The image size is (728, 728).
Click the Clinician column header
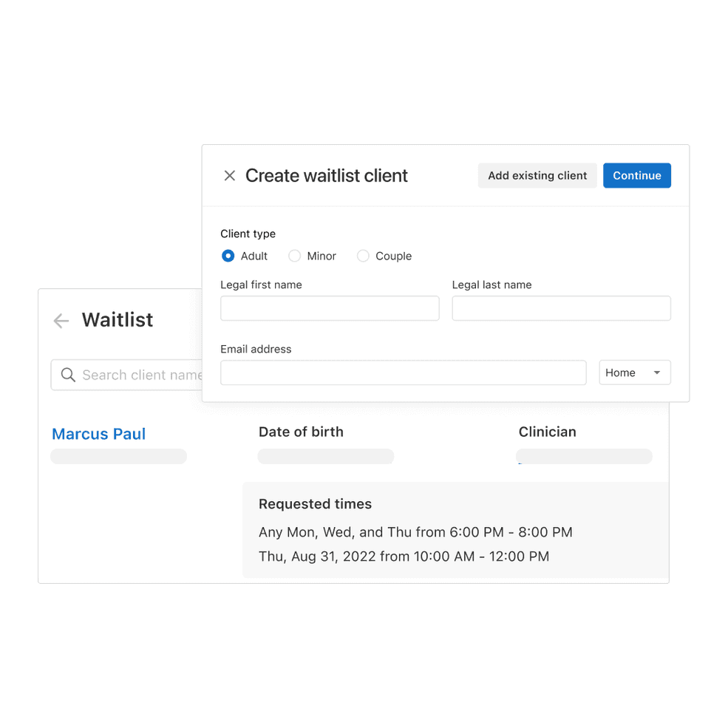pyautogui.click(x=548, y=432)
